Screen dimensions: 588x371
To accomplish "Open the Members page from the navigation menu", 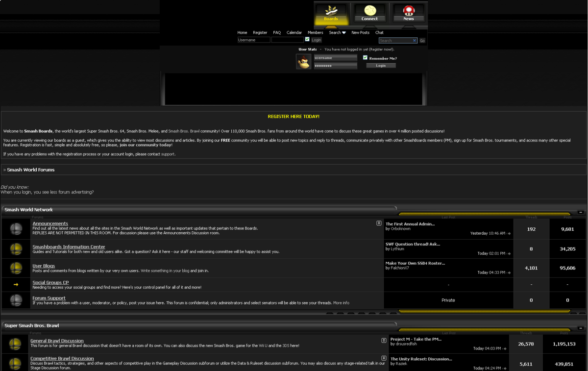I will [315, 32].
